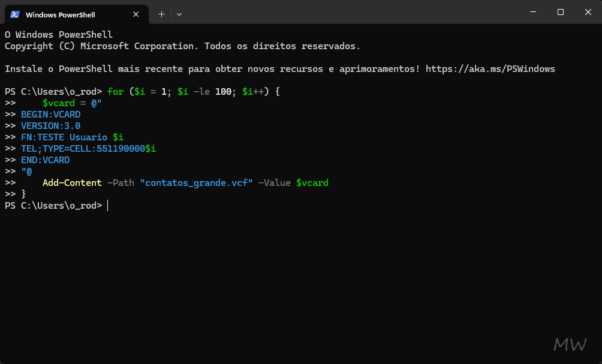The height and width of the screenshot is (364, 602).
Task: Click the number 100 in loop condition
Action: [223, 92]
